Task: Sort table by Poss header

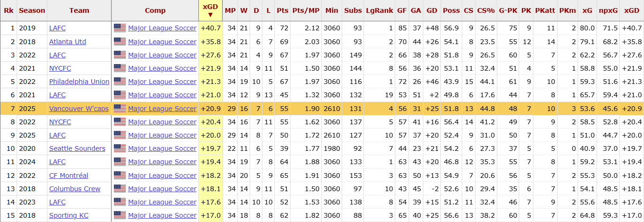Action: pyautogui.click(x=451, y=10)
